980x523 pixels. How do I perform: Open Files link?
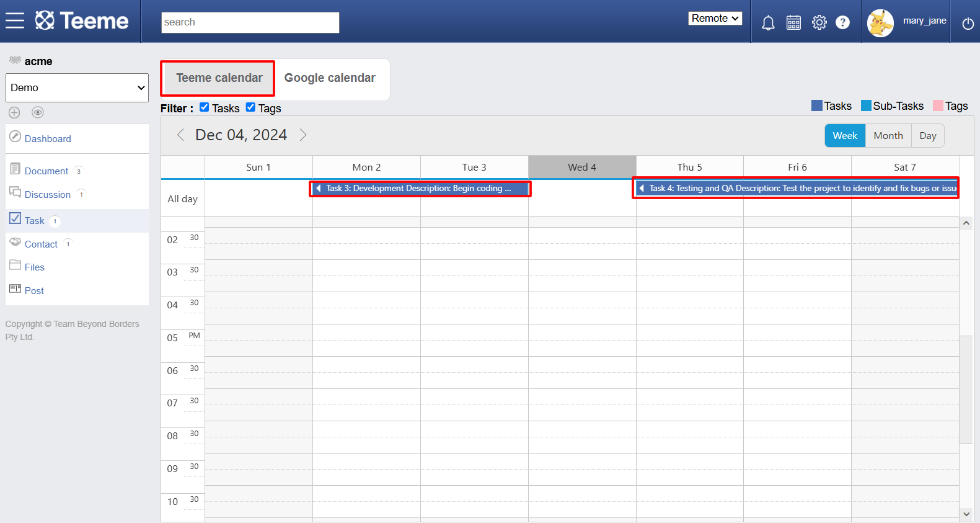coord(35,267)
